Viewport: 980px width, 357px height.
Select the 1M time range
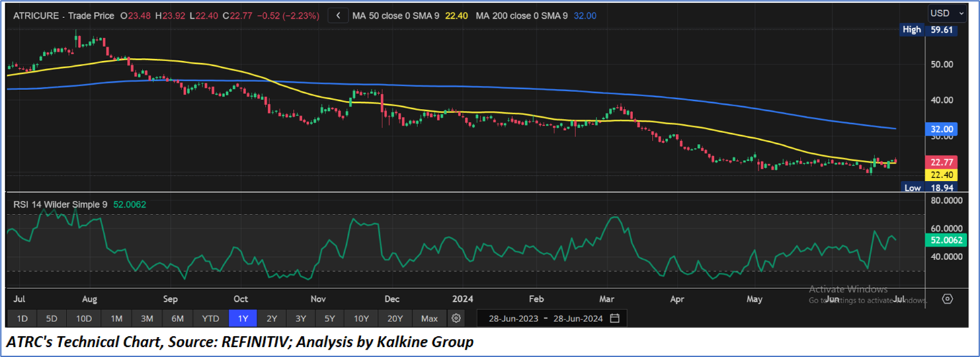click(x=116, y=318)
